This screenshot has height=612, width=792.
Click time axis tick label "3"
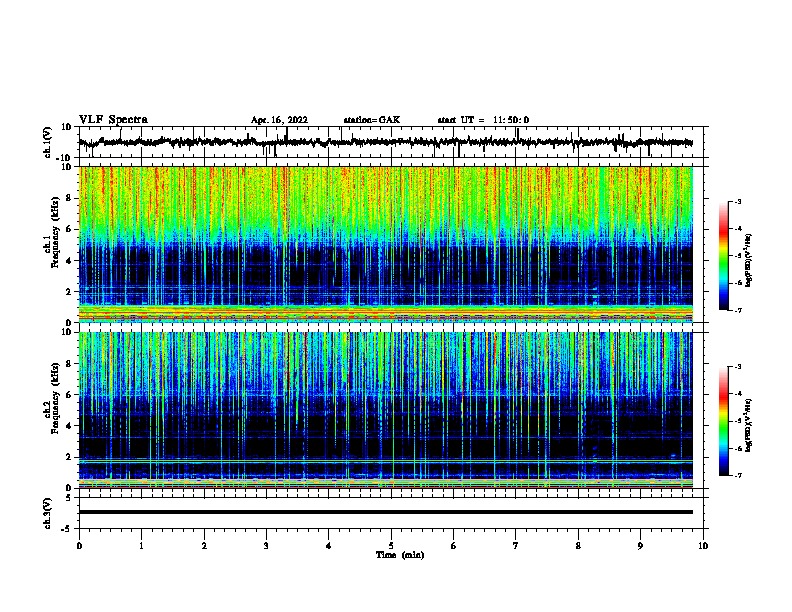coord(266,546)
